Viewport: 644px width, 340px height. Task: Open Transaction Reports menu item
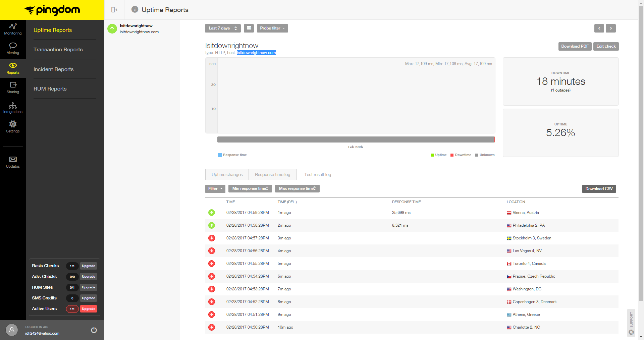point(58,50)
